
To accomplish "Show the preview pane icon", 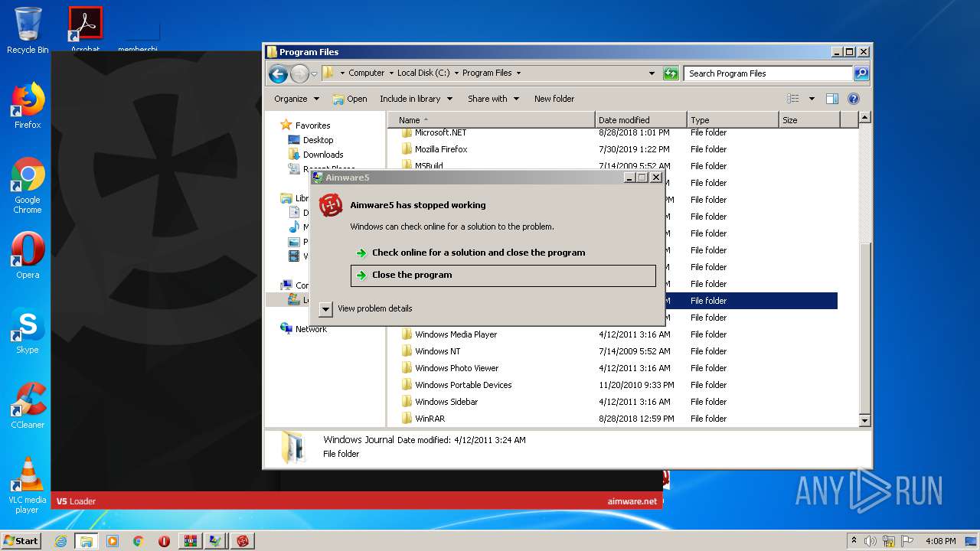I will coord(832,99).
